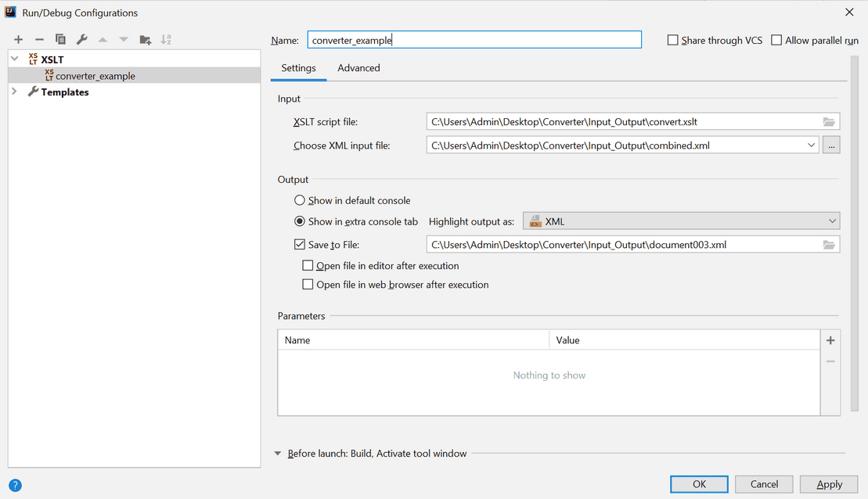Click the wrench Edit Templates icon
The image size is (868, 499).
(81, 40)
